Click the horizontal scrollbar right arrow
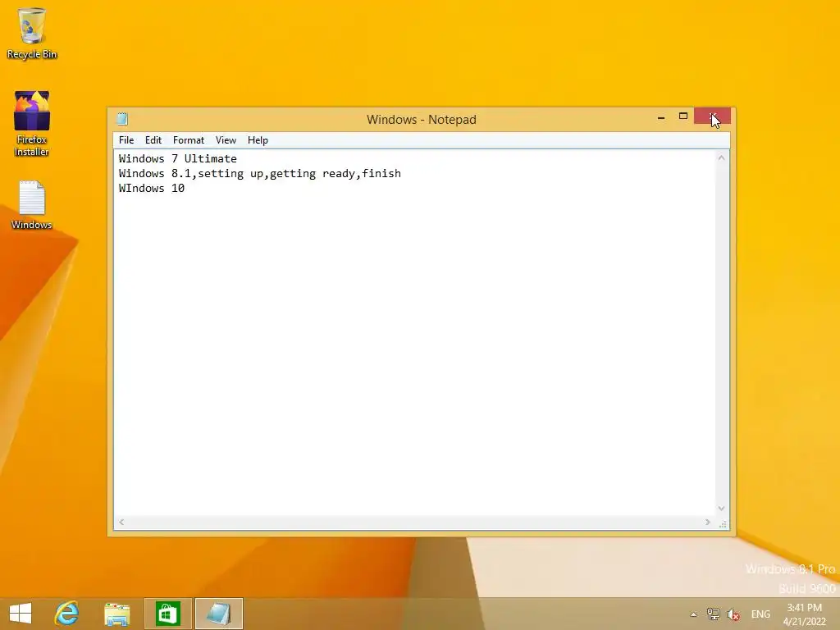Screen dimensions: 840x630 (708, 522)
